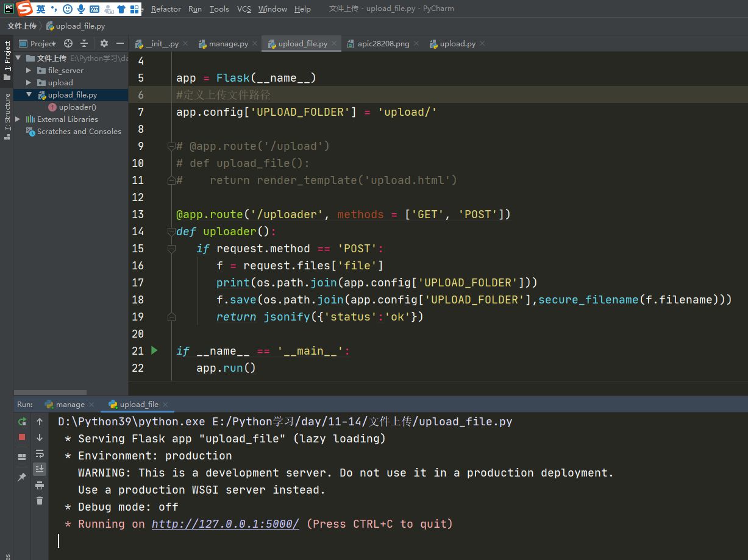This screenshot has height=560, width=748.
Task: Open Sogou toolbox grid icon
Action: (x=134, y=9)
